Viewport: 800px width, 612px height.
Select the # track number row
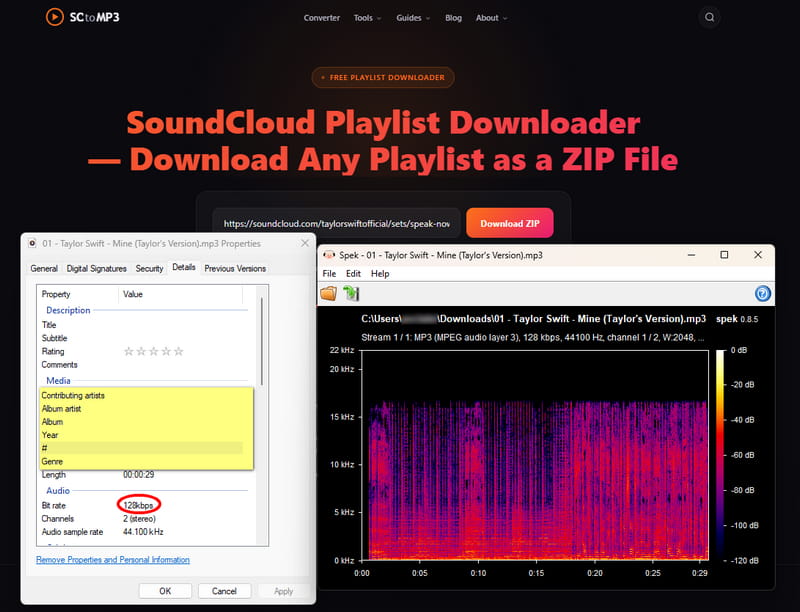142,448
